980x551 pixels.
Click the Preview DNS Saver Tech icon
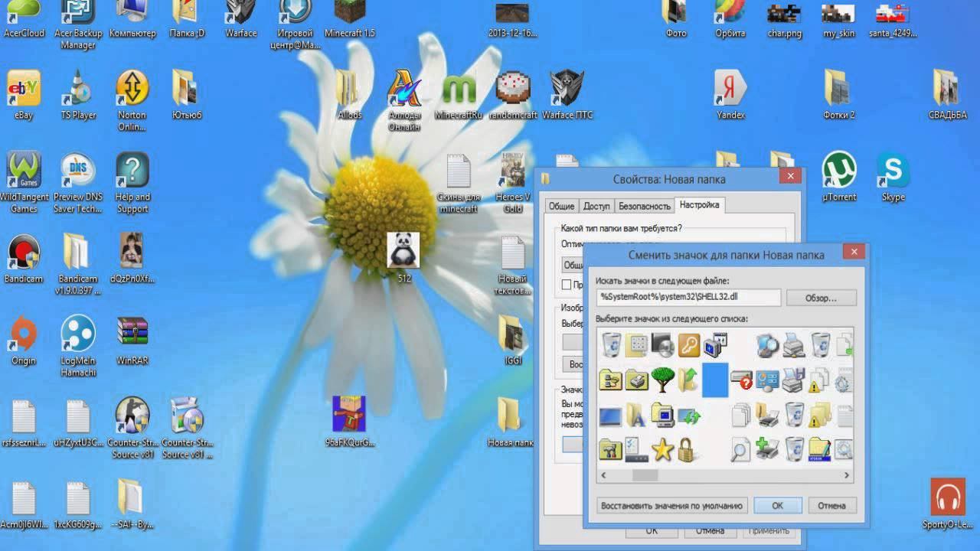pos(78,182)
